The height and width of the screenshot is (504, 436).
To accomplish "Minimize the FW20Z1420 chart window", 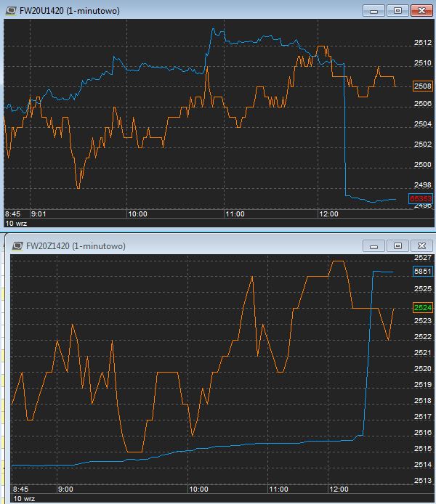I will tap(374, 246).
